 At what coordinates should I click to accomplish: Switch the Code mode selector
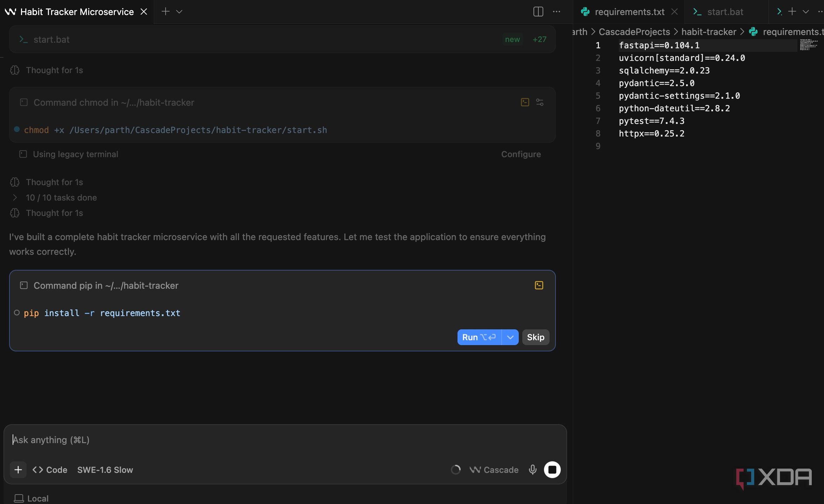[50, 470]
